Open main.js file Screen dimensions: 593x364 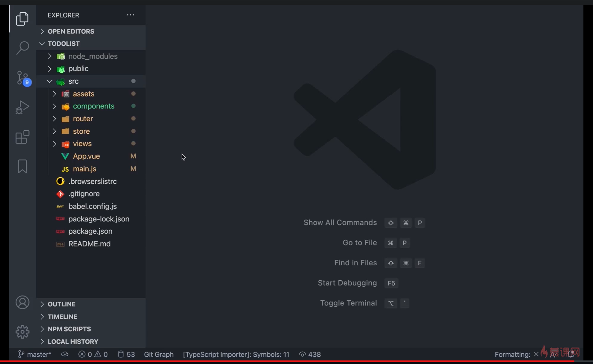tap(91, 169)
